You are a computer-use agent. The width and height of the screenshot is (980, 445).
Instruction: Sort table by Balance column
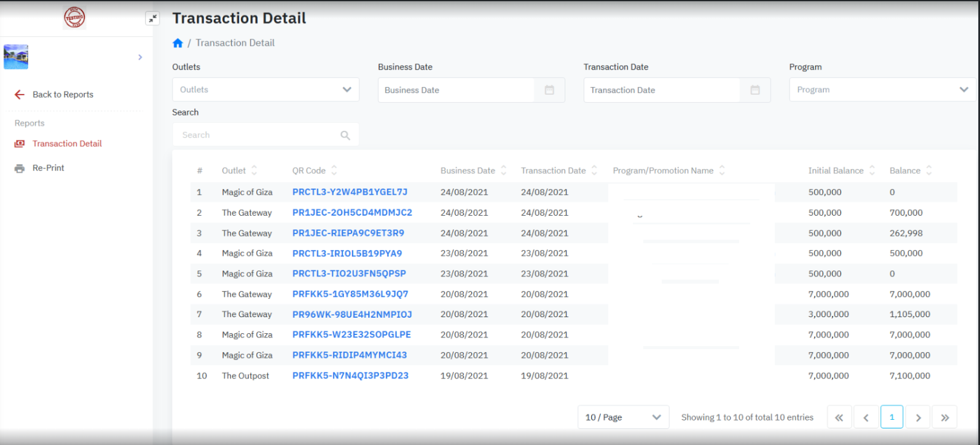tap(928, 171)
